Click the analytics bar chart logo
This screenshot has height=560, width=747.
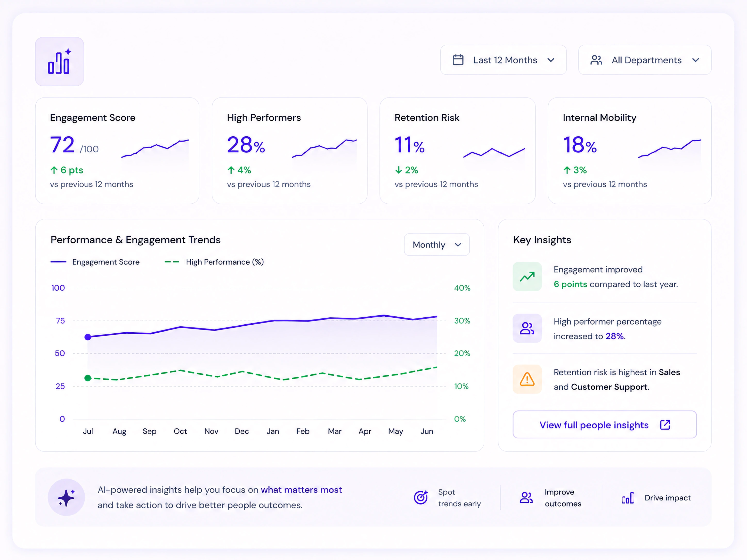click(59, 61)
